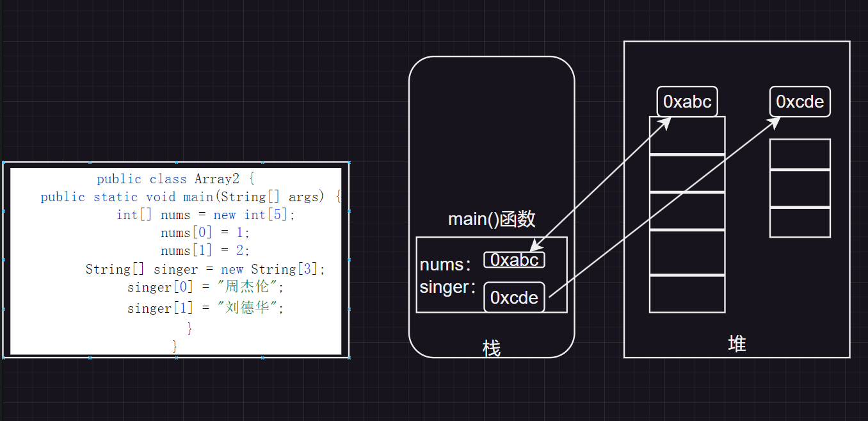
Task: Click the "main()函数" label
Action: [492, 219]
